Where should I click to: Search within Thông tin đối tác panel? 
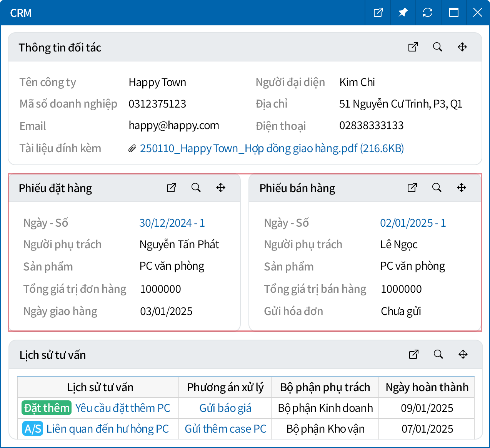coord(437,47)
